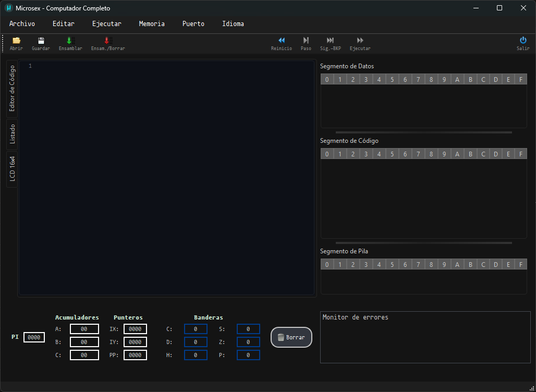
Task: Click the PI register field
Action: [34, 337]
